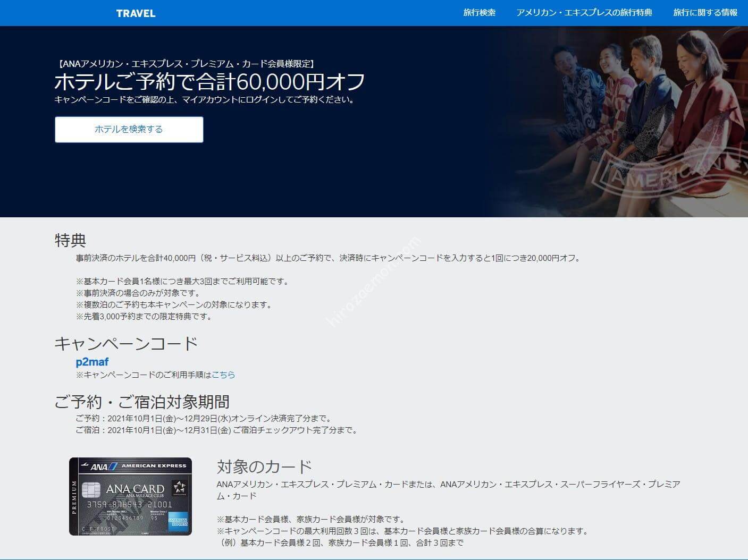Click the note ※複数泊のご予約も本キャンペーンの対象
Screen dimensions: 748x560
174,305
